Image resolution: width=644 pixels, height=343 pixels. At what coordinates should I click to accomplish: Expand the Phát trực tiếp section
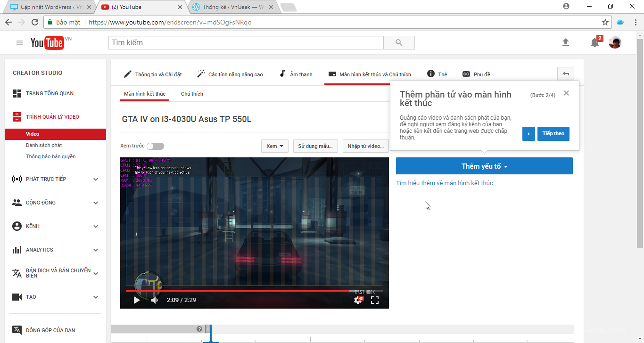[96, 179]
